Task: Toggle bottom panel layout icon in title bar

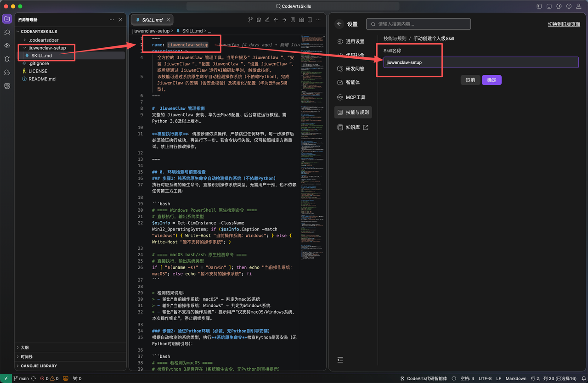Action: tap(549, 6)
